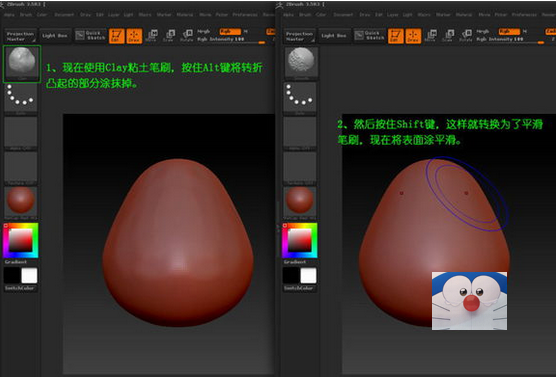Open the Layer menu in left window

(x=114, y=15)
